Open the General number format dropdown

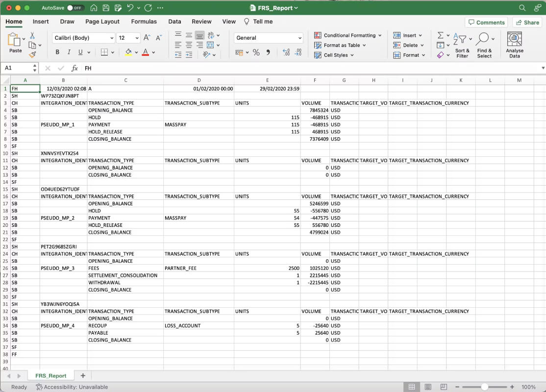tap(299, 38)
